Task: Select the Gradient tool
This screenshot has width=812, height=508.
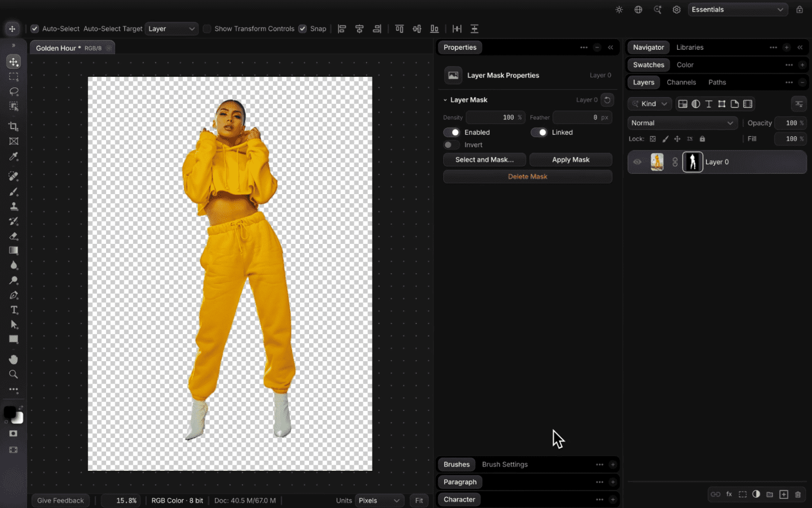Action: pos(14,250)
